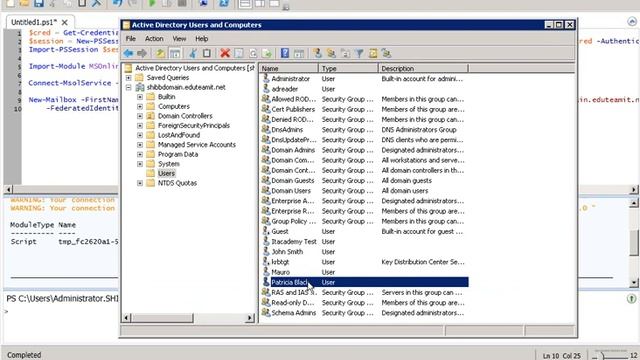Click the Undo arrow in ISE toolbar
This screenshot has height=360, width=640.
[118, 3]
